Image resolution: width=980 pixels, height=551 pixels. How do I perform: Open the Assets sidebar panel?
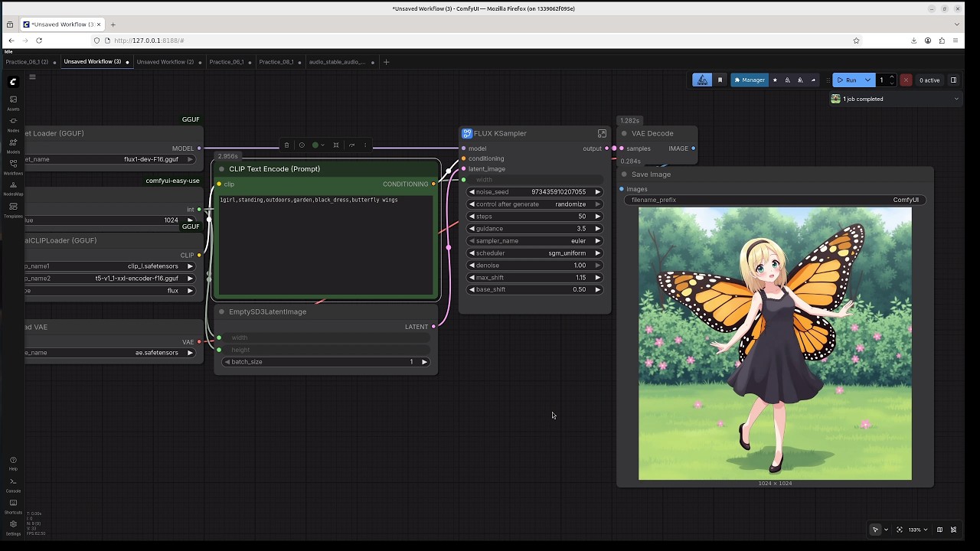point(13,103)
